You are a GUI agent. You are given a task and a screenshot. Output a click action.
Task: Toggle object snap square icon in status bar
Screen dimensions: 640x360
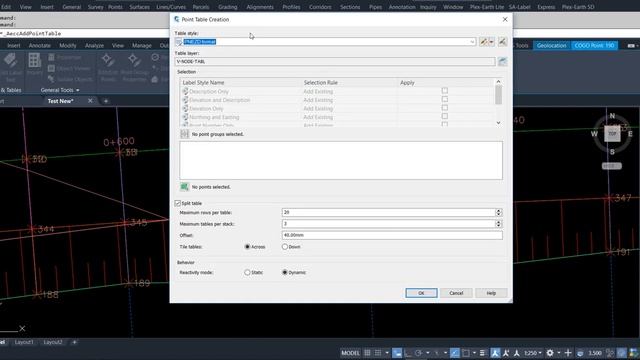(x=466, y=353)
